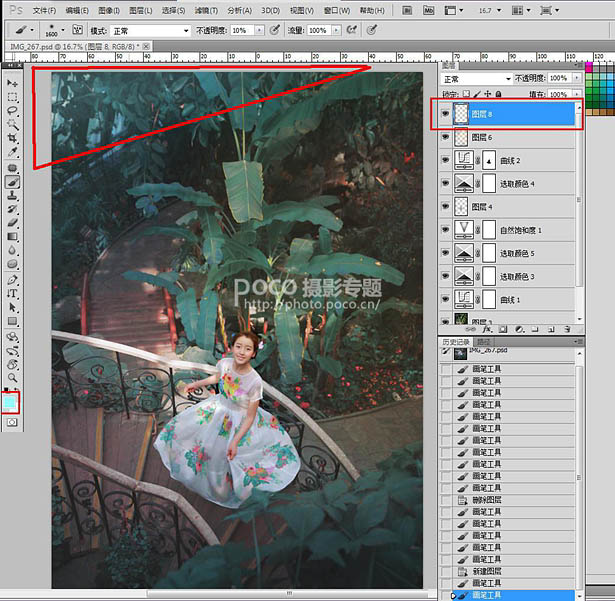This screenshot has width=615, height=601.
Task: Click the cyan foreground color swatch
Action: [x=10, y=399]
